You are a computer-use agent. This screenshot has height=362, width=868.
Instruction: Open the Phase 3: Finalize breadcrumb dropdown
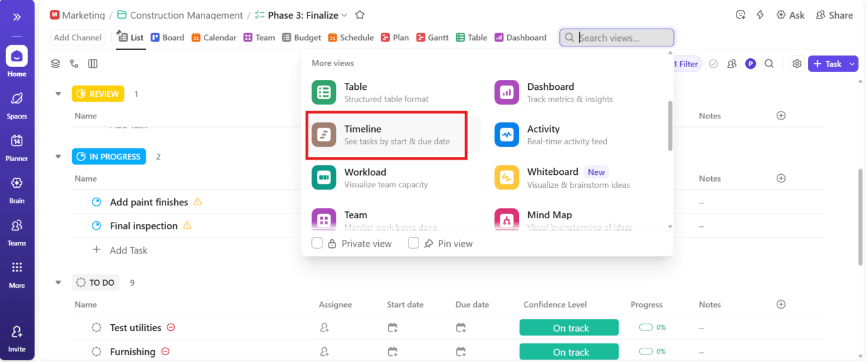click(345, 14)
